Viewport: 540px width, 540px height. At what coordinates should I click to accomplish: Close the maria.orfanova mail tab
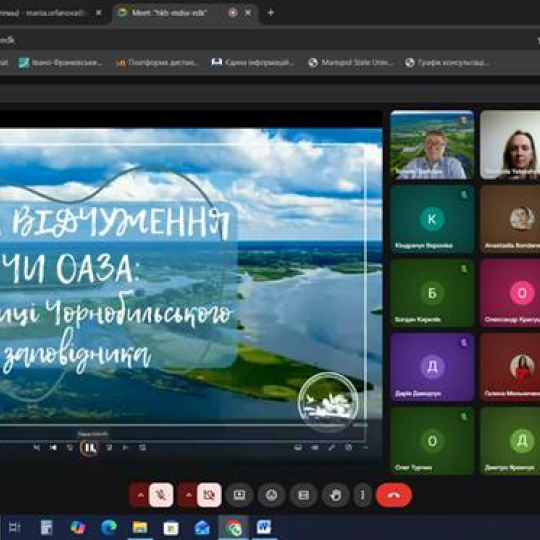[x=98, y=13]
